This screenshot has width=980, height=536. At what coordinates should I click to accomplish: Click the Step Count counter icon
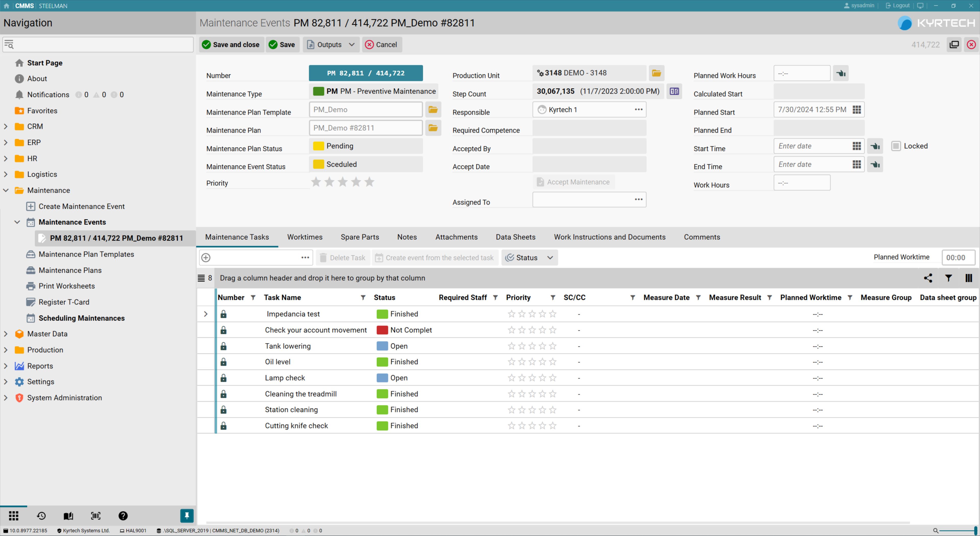(674, 91)
